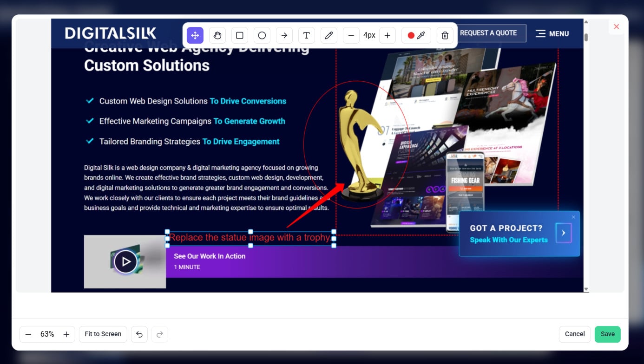Close the annotation editor dialog
The image size is (644, 364).
(617, 27)
